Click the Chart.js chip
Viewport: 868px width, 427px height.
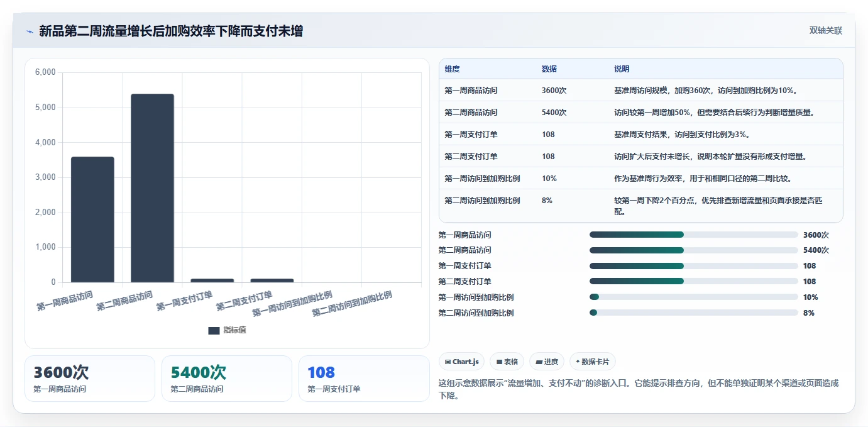pos(461,362)
